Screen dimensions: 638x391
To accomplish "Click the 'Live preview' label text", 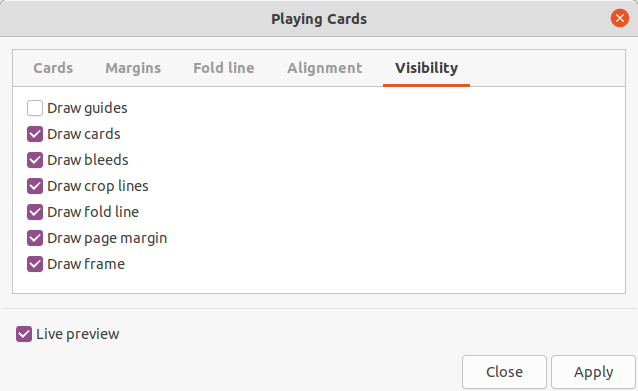I will pyautogui.click(x=78, y=334).
